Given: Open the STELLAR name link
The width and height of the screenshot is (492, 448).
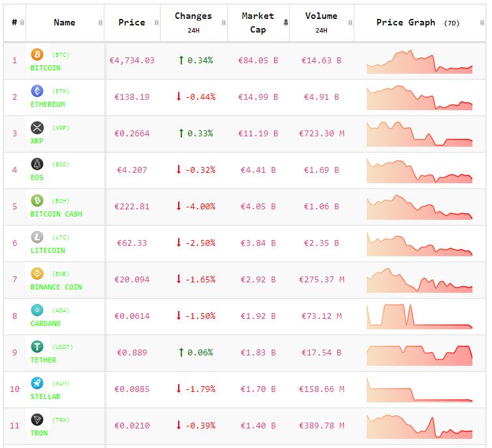Looking at the screenshot, I should coord(46,396).
